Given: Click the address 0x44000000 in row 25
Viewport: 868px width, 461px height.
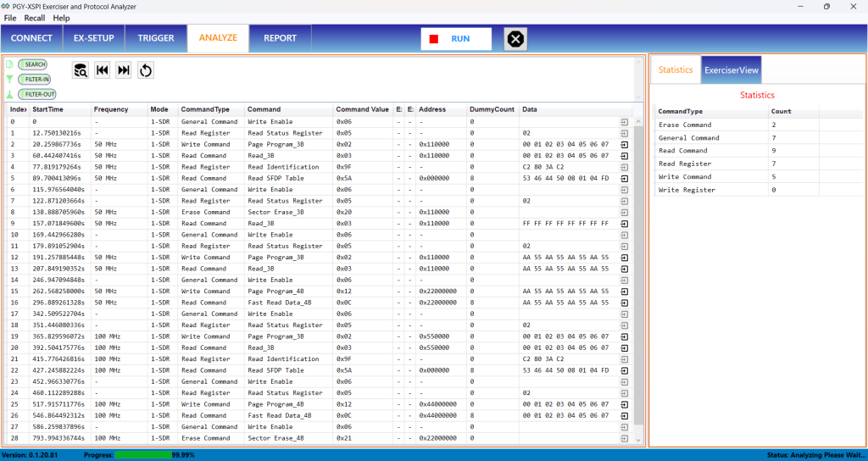Looking at the screenshot, I should pyautogui.click(x=438, y=404).
